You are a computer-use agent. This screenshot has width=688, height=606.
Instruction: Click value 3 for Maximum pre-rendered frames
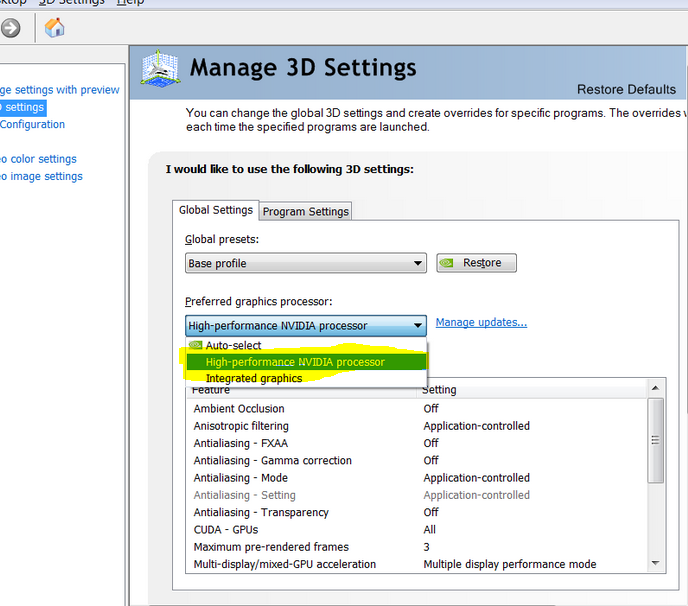pyautogui.click(x=426, y=547)
